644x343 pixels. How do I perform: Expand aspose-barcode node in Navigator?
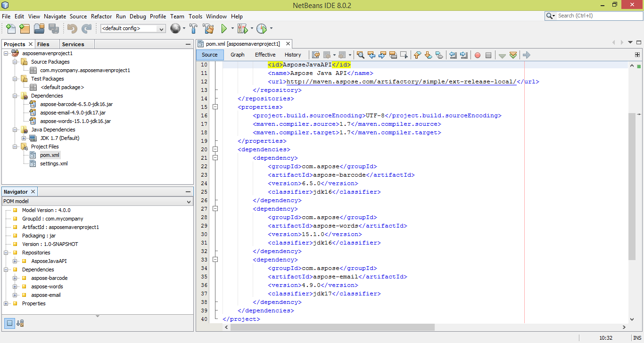(x=15, y=278)
